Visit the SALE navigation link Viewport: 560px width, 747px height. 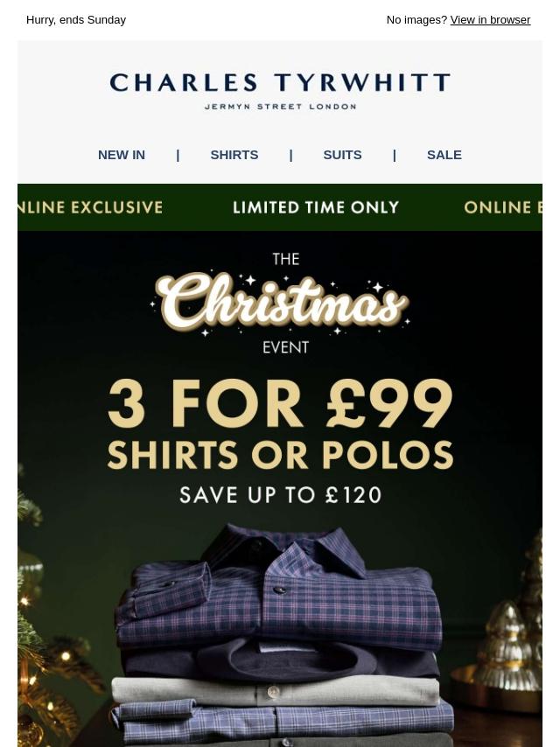[x=444, y=155]
